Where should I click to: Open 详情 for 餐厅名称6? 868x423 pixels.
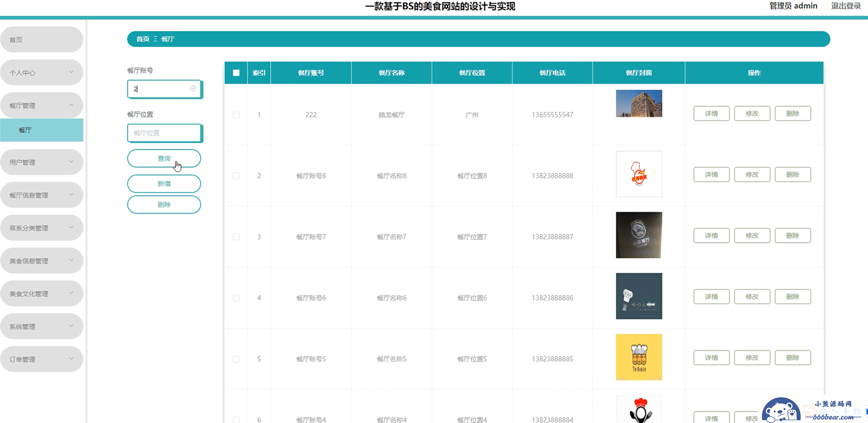click(x=711, y=297)
